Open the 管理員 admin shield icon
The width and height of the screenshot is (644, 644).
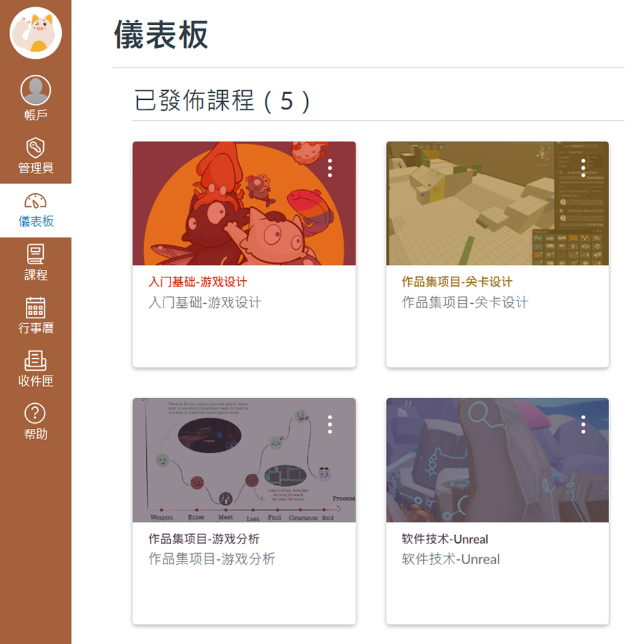35,147
